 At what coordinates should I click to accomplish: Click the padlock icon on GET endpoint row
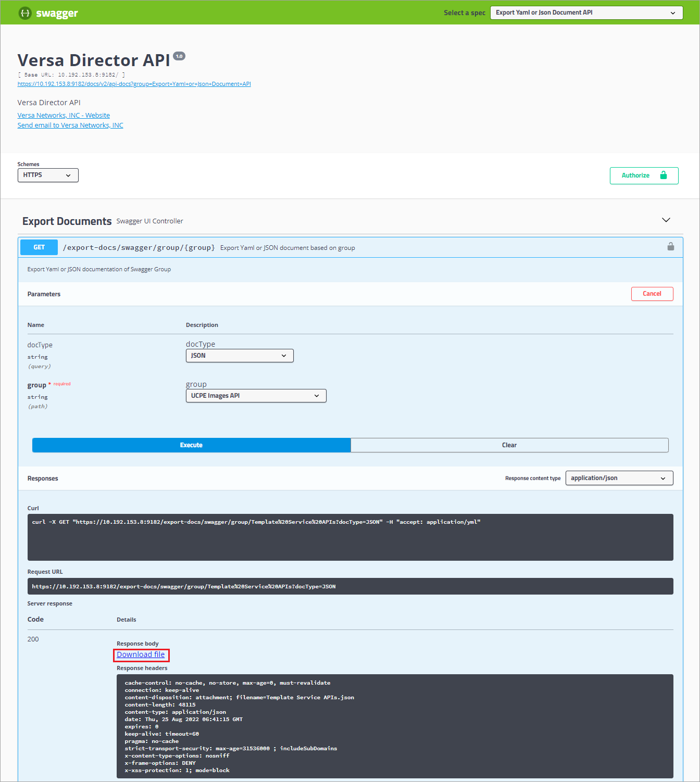click(670, 247)
